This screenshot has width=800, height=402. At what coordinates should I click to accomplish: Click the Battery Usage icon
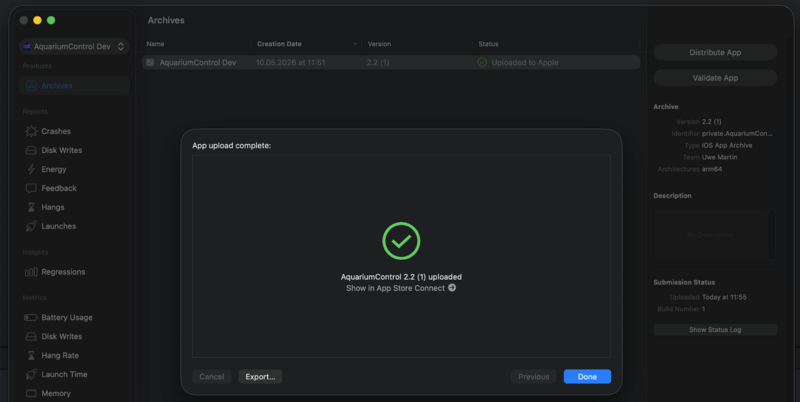click(31, 317)
